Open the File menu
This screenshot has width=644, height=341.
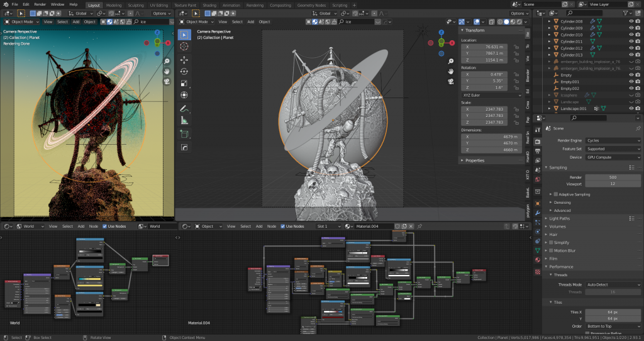(15, 4)
